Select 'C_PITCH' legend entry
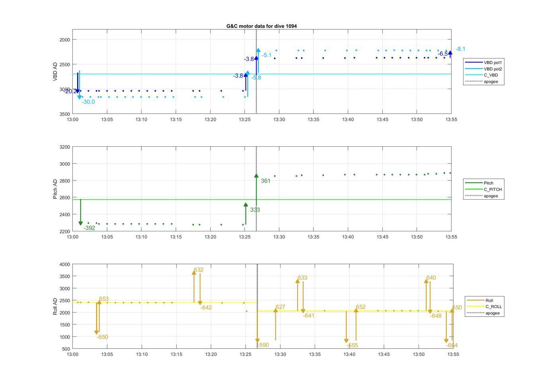 coord(484,189)
